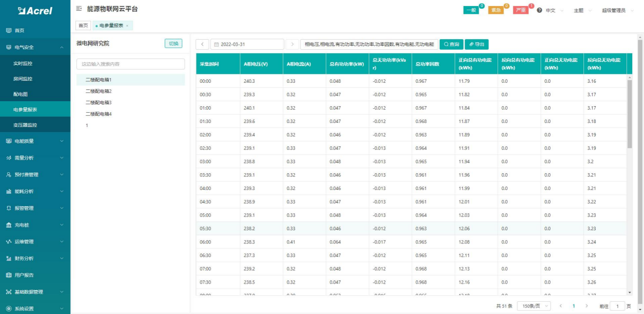Open 用户报告 in the sidebar
Image resolution: width=644 pixels, height=314 pixels.
(35, 275)
